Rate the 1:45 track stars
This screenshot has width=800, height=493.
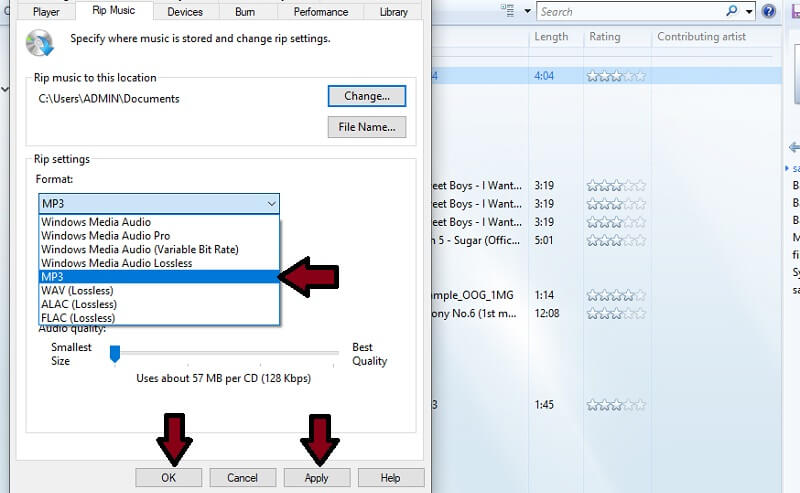click(616, 405)
